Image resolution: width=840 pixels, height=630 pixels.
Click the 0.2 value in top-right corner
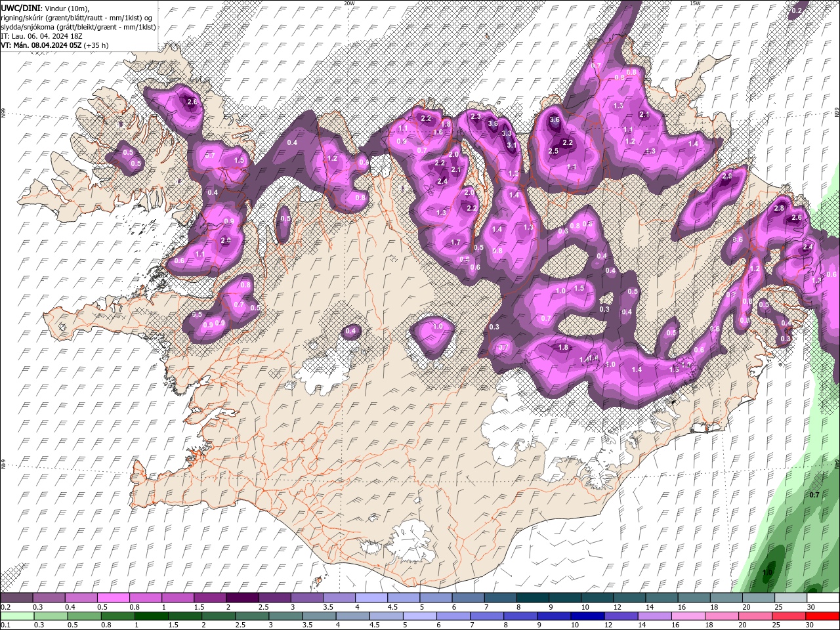(797, 10)
